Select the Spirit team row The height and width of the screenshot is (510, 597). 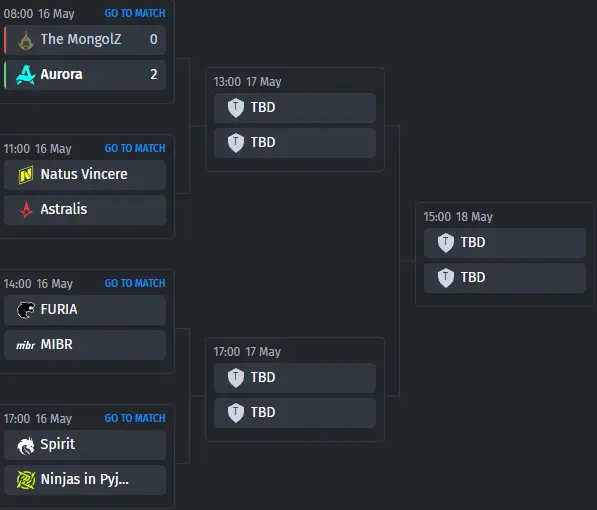coord(85,445)
